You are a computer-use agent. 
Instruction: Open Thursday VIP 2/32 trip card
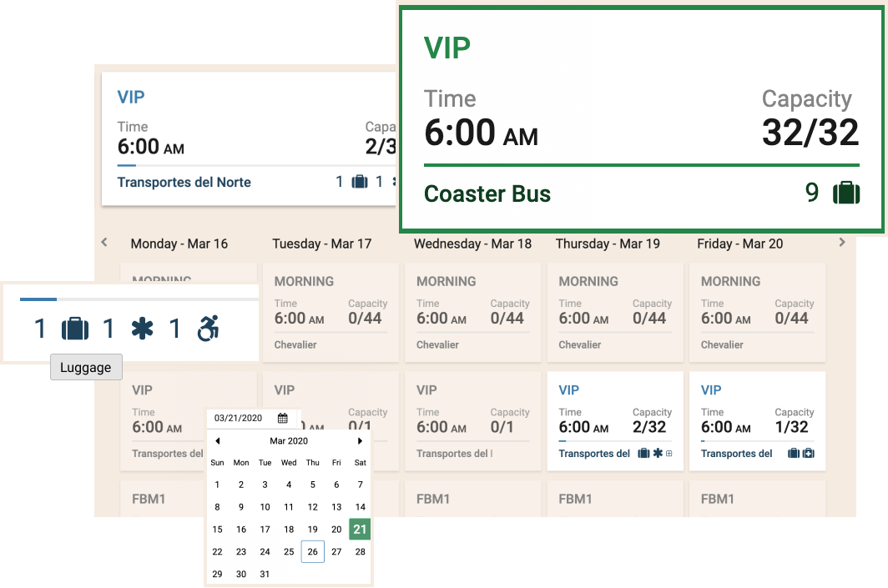[615, 421]
